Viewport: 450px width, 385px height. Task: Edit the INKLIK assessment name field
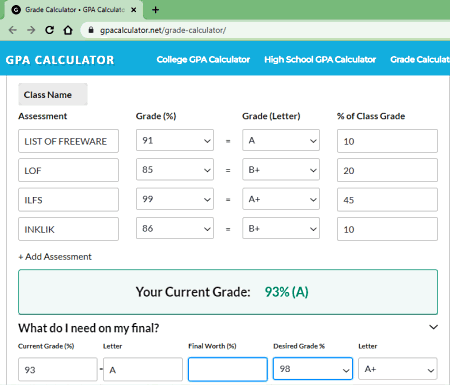[68, 229]
